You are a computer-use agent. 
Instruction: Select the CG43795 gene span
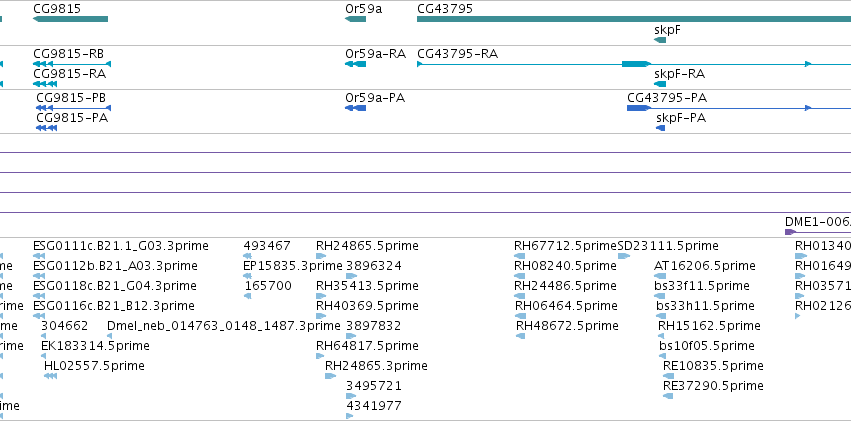[634, 19]
